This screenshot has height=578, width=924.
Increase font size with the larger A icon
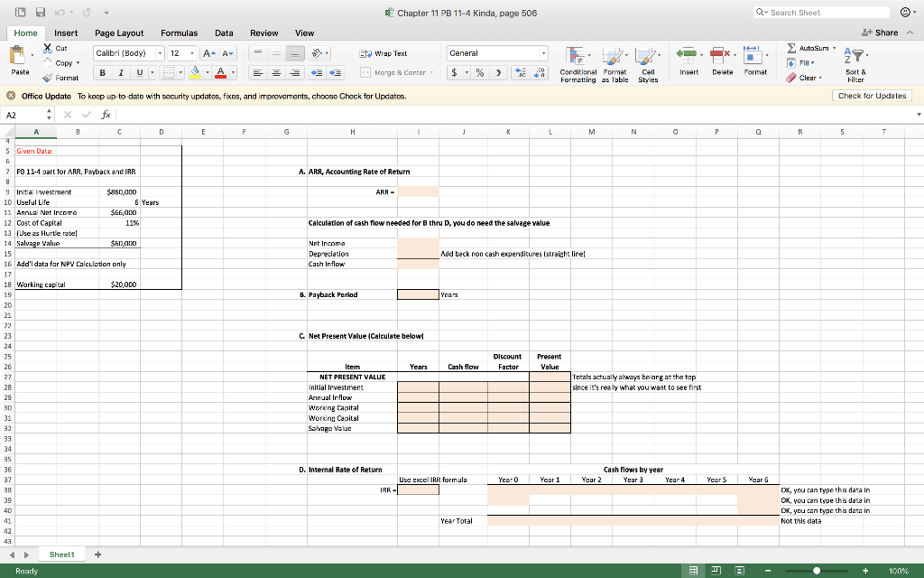pyautogui.click(x=208, y=53)
